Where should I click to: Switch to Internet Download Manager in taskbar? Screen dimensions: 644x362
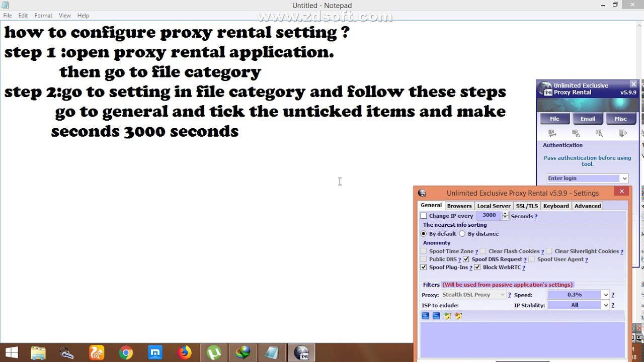point(243,353)
